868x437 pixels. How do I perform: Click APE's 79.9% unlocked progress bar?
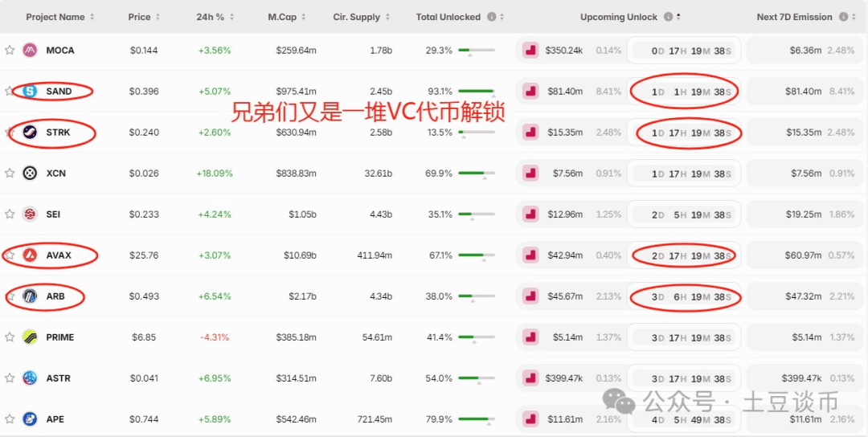coord(477,419)
